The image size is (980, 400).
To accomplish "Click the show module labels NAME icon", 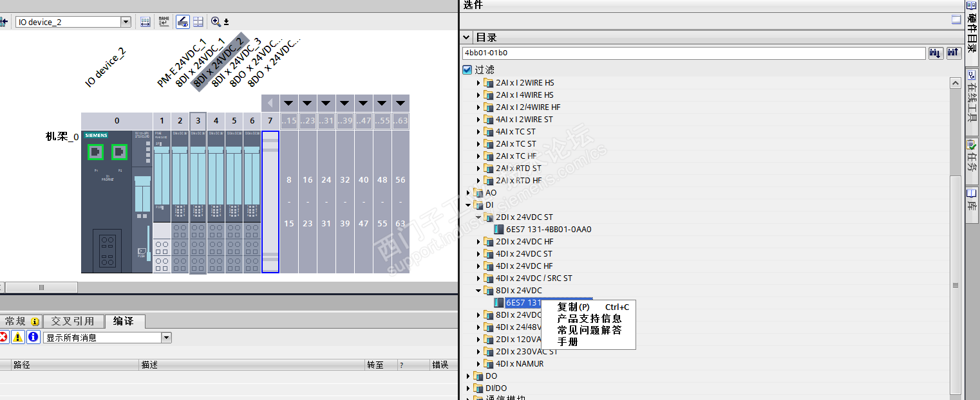I will pos(164,22).
